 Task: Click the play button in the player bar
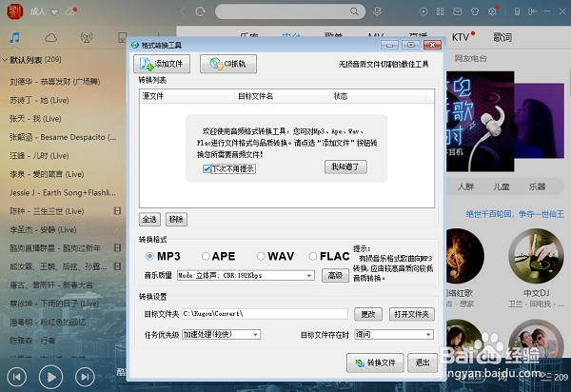50,377
